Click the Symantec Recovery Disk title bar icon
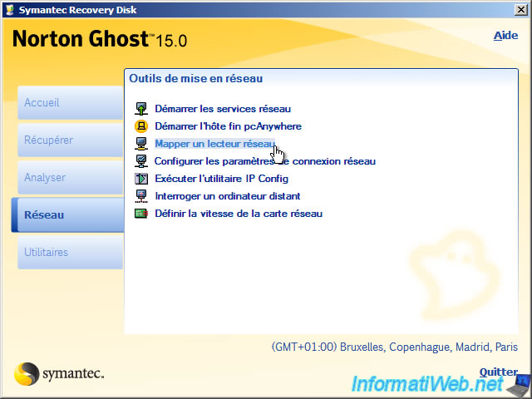 (x=10, y=10)
